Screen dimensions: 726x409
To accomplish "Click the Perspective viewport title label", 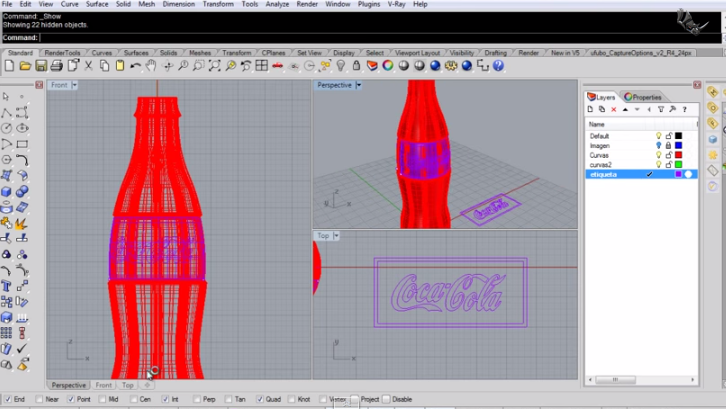I will 334,85.
